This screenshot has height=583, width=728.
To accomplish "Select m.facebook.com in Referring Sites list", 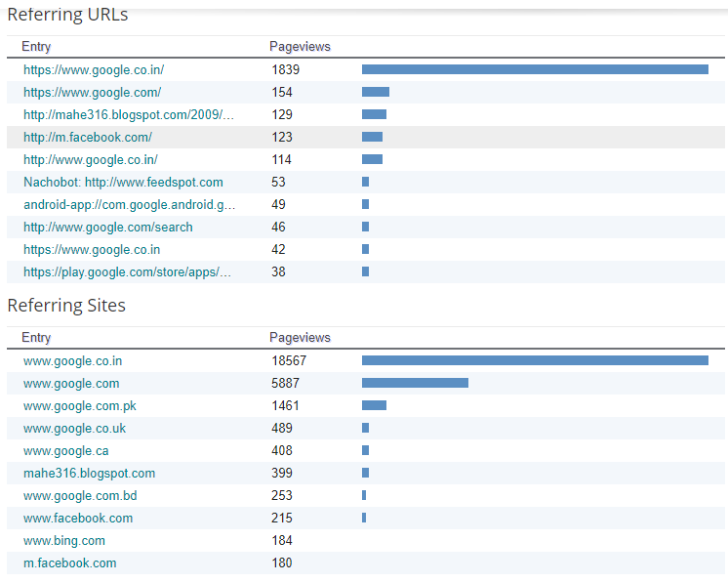I will 70,562.
